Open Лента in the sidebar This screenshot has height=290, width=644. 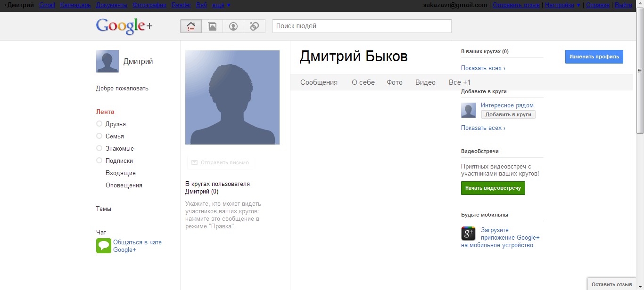click(105, 112)
